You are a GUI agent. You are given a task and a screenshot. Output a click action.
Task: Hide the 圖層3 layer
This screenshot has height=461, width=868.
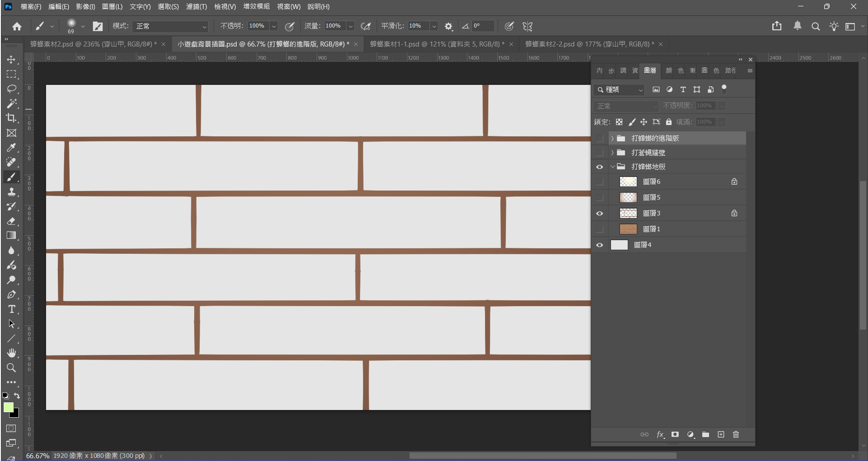[600, 214]
